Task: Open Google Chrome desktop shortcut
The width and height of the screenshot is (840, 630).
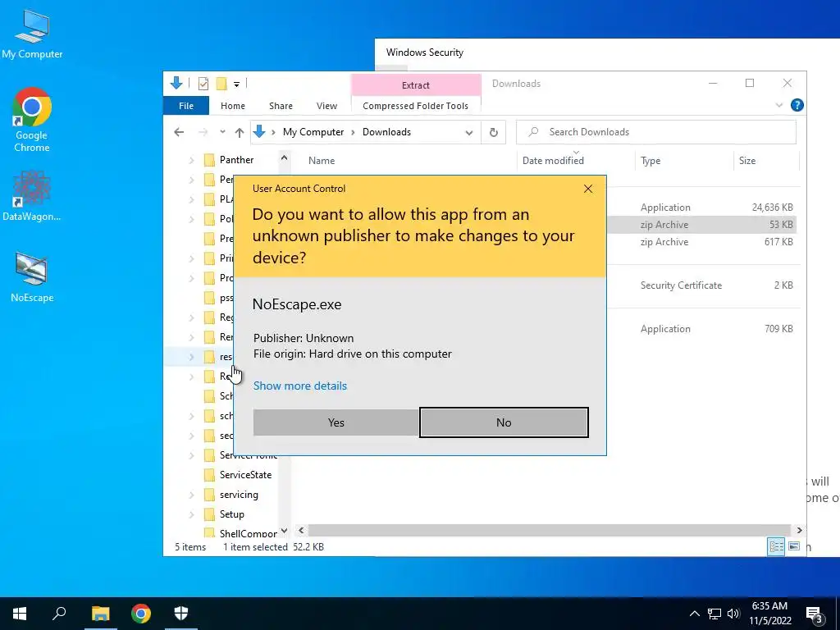Action: (x=32, y=120)
